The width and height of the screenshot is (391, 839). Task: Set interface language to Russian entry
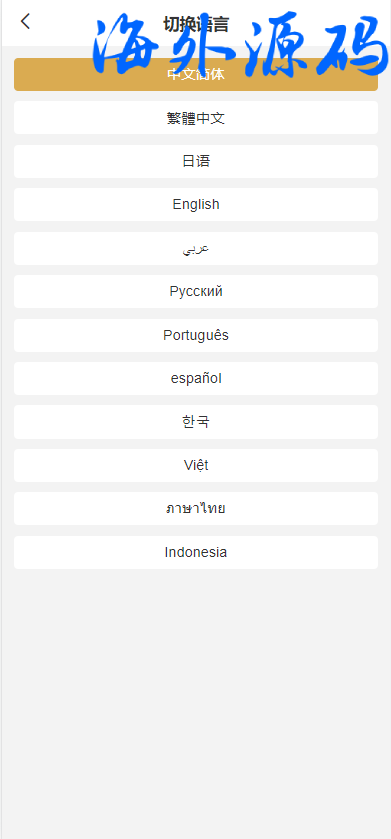tap(196, 292)
